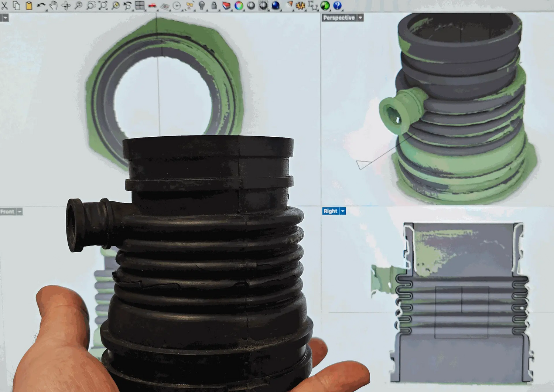Select the cross-section model in Right view

pyautogui.click(x=462, y=302)
